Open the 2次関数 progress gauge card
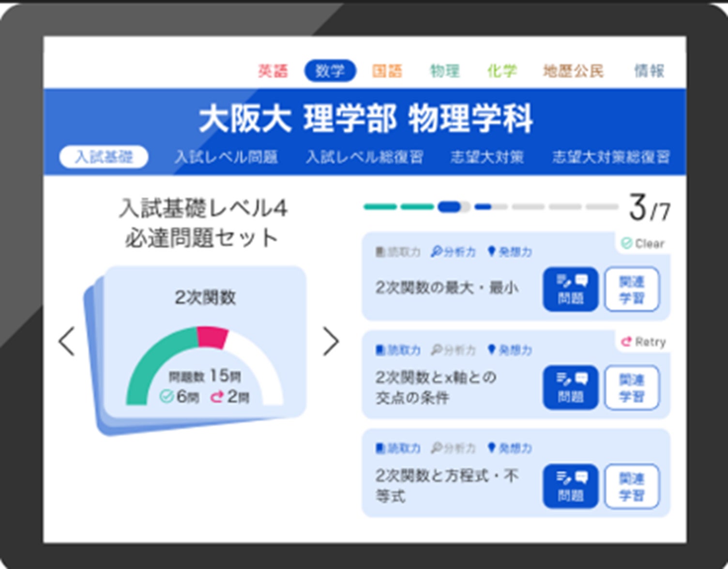728x569 pixels. pos(205,342)
